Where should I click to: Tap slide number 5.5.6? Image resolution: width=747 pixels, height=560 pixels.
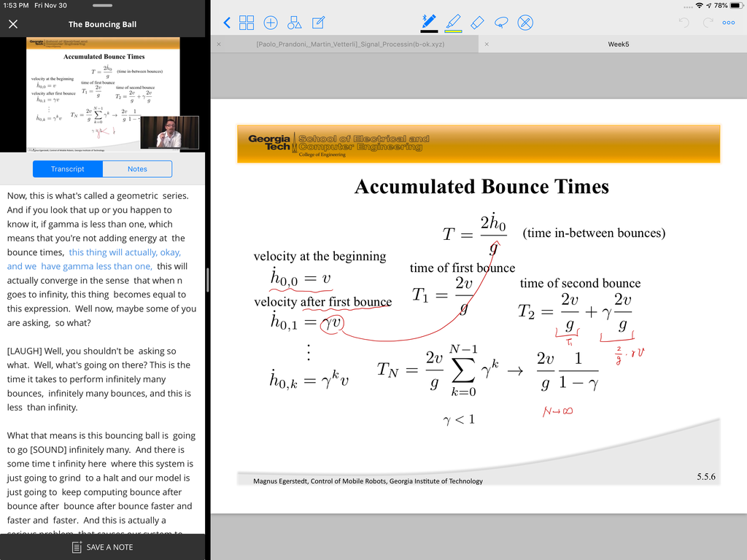pyautogui.click(x=706, y=477)
